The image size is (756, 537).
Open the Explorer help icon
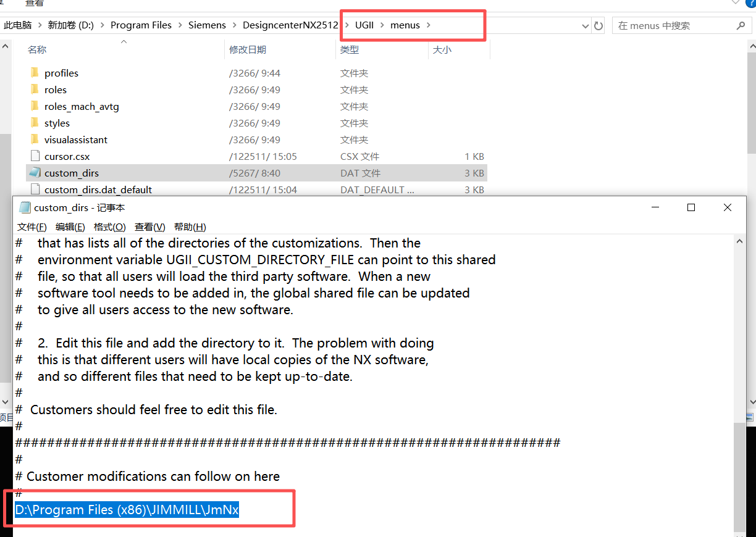750,3
